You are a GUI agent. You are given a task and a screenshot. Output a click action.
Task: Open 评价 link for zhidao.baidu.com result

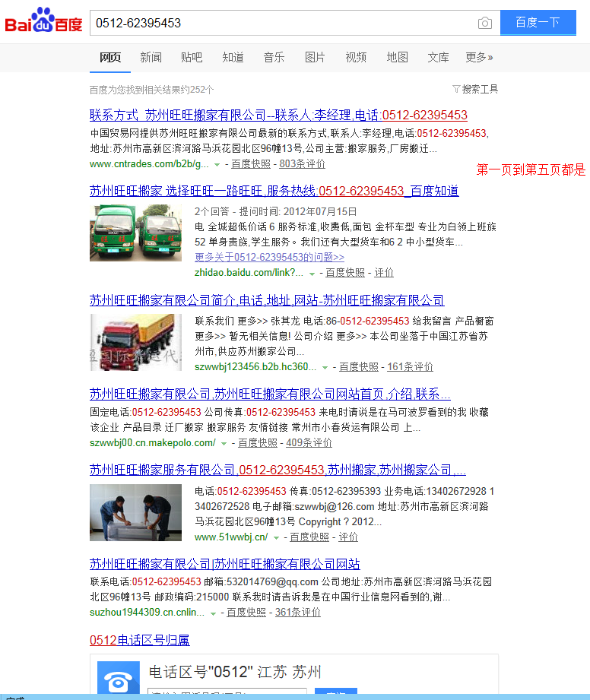pyautogui.click(x=384, y=272)
